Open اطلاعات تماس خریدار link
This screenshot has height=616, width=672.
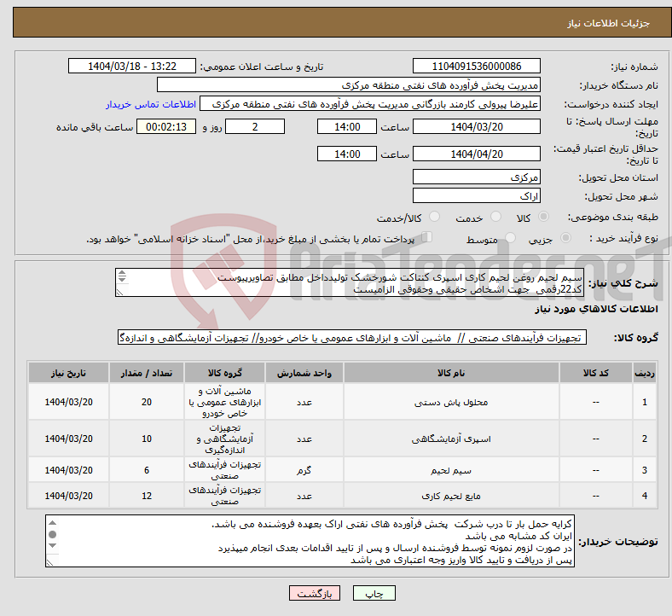151,104
